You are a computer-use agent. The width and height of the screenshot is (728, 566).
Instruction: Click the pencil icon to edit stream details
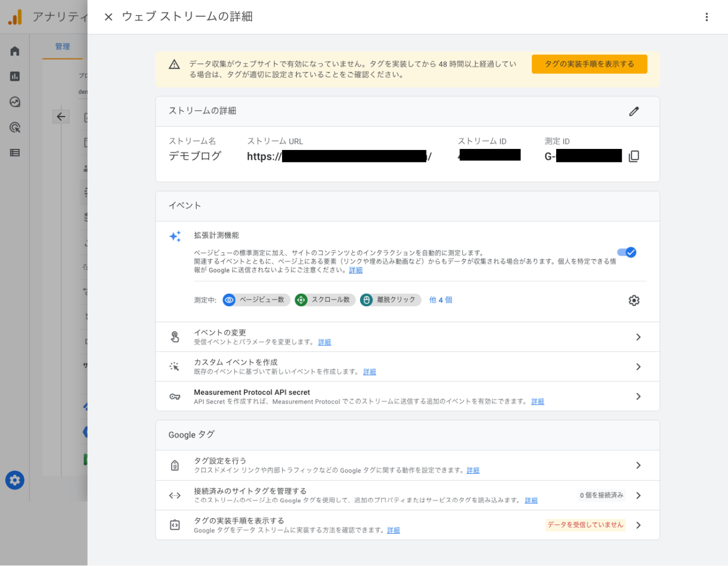click(634, 111)
